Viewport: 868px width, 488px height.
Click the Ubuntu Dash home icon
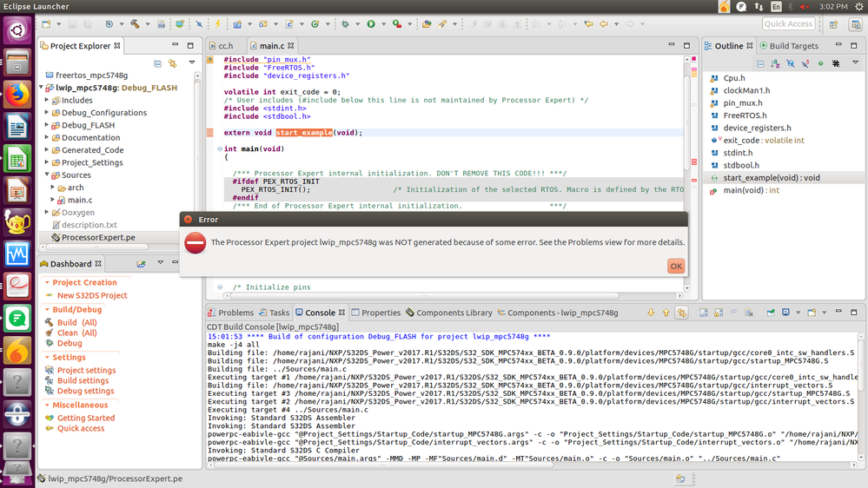pos(17,30)
